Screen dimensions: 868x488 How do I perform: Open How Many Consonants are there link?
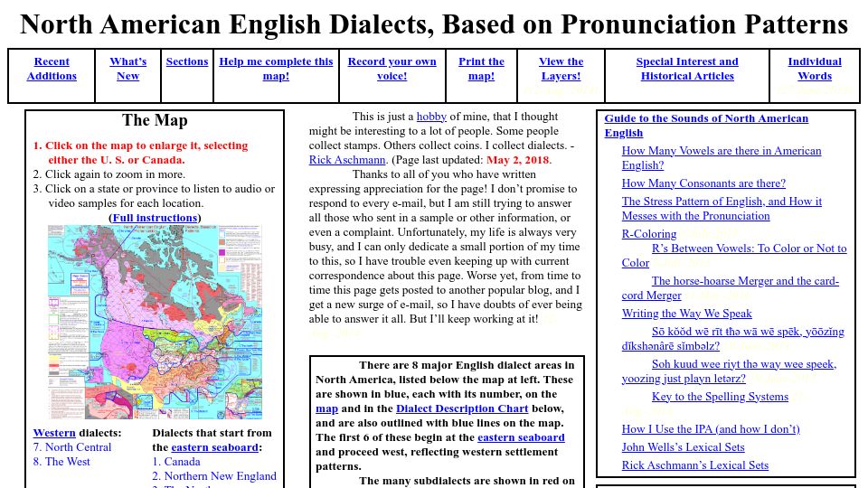pos(703,183)
